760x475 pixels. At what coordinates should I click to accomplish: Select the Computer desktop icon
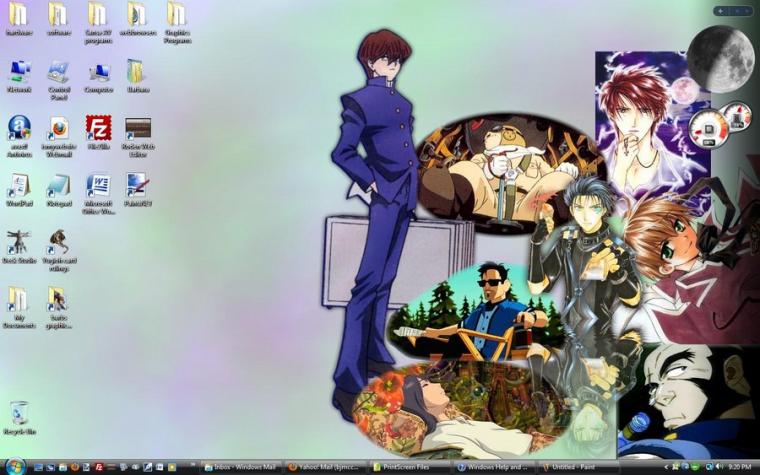point(98,76)
